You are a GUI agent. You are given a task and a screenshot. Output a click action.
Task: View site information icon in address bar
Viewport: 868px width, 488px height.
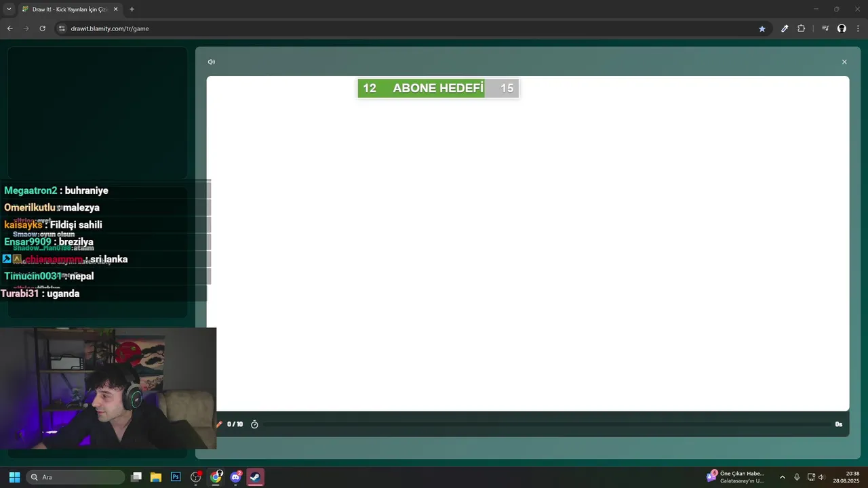pos(62,28)
